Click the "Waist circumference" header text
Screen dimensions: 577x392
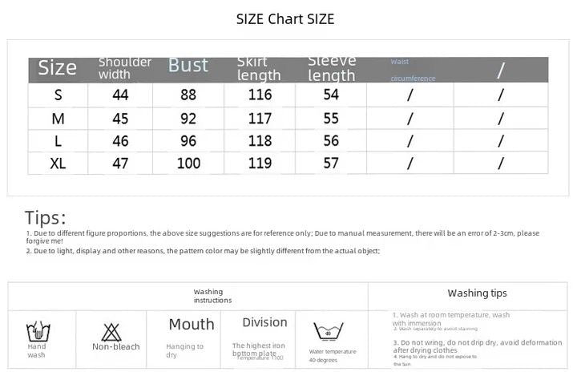pos(413,70)
